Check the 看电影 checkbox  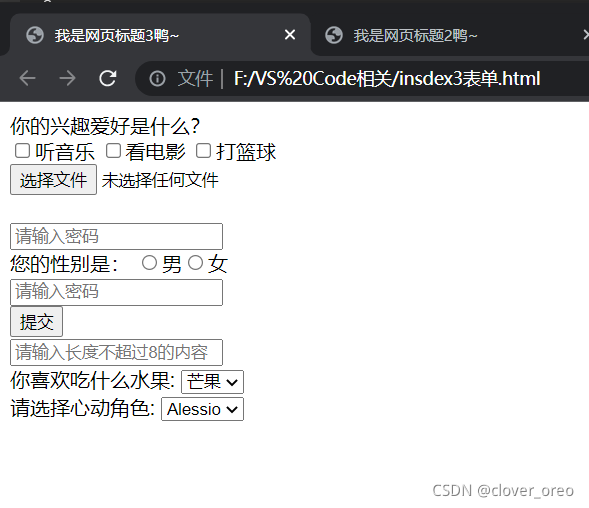pyautogui.click(x=113, y=151)
